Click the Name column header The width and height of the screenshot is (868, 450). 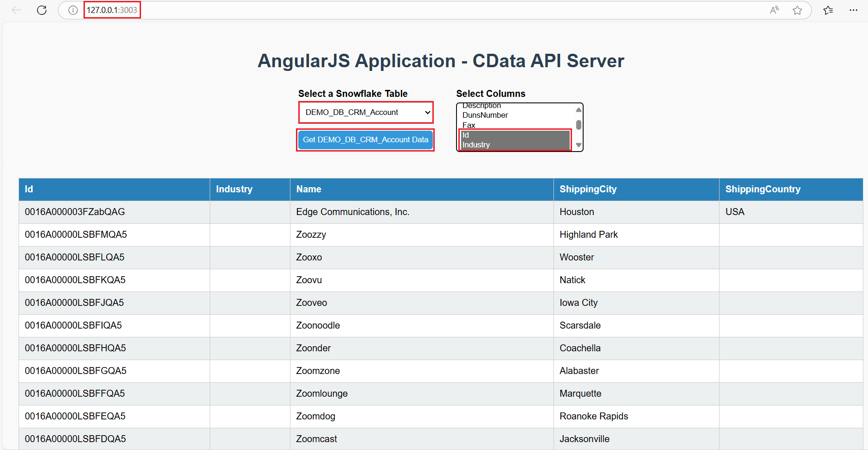click(x=309, y=189)
